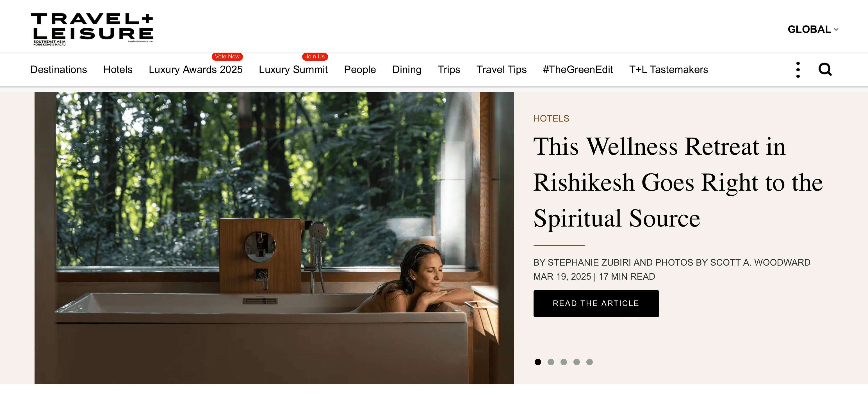Select the first carousel dot

538,362
